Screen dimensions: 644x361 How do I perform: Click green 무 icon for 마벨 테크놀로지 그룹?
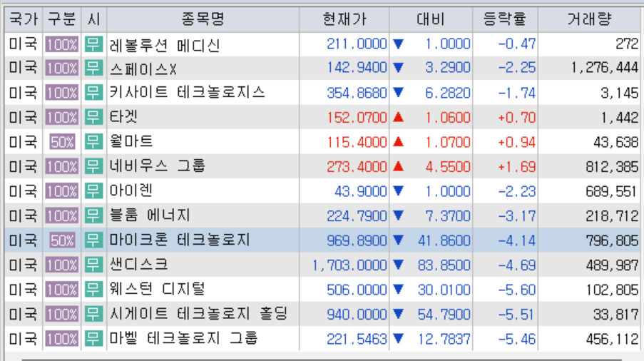[x=93, y=339]
